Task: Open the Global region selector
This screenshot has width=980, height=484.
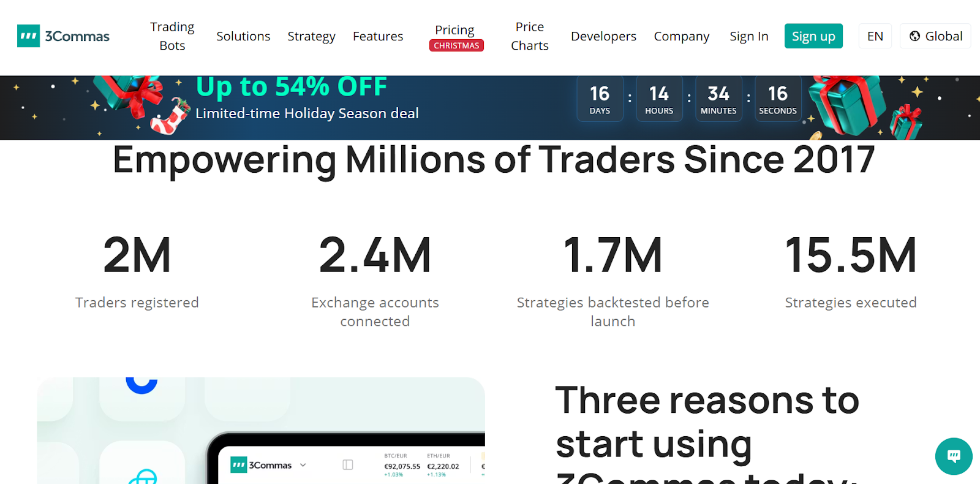Action: tap(935, 36)
